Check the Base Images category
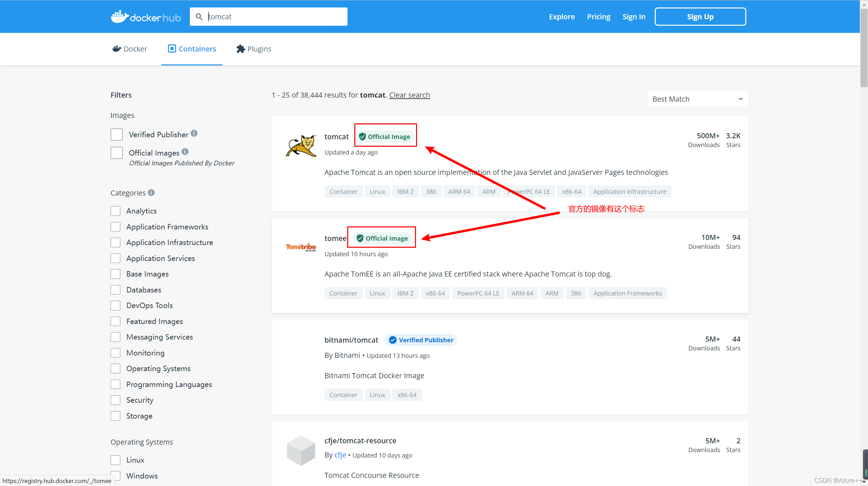Image resolution: width=868 pixels, height=486 pixels. click(115, 274)
